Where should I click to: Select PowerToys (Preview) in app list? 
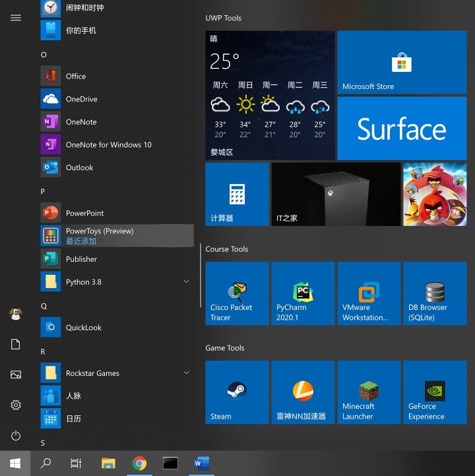117,236
